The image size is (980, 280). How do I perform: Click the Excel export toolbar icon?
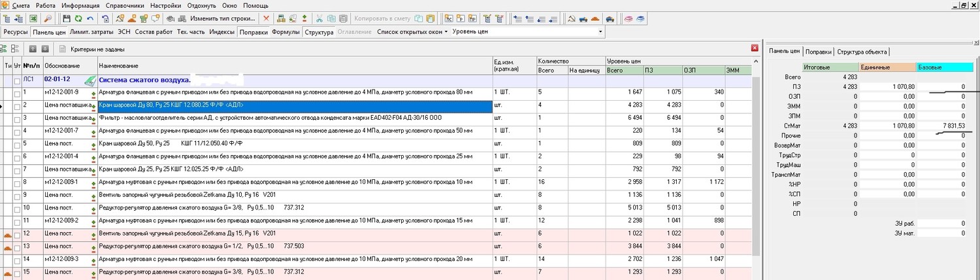pos(33,18)
